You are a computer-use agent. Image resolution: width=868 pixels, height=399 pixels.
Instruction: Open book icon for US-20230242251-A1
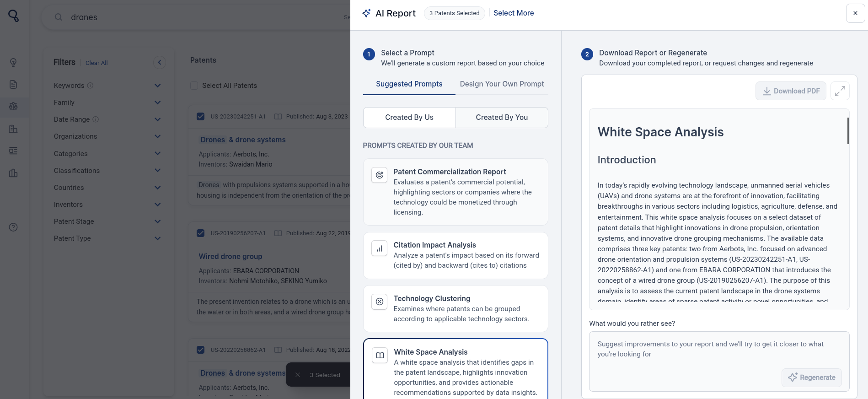(x=278, y=117)
